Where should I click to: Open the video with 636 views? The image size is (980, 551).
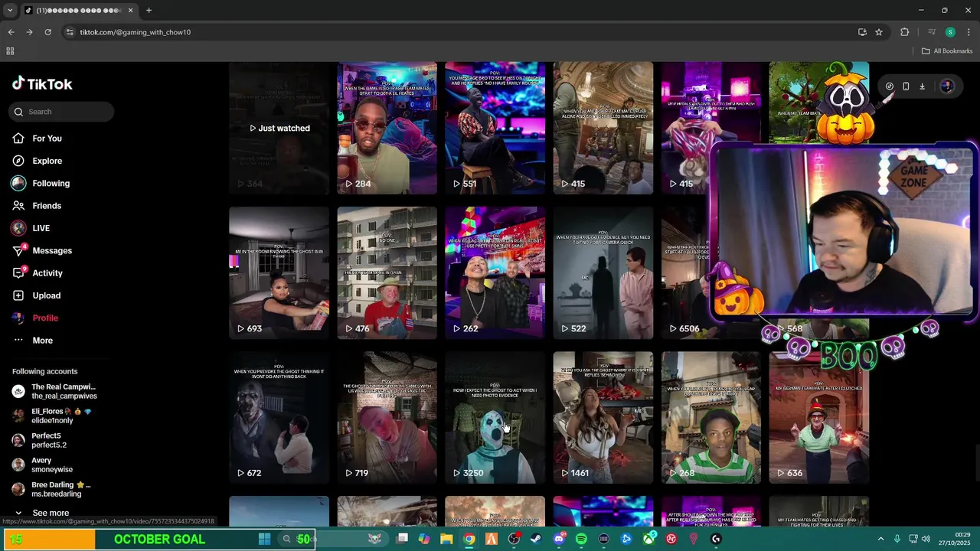pos(819,417)
